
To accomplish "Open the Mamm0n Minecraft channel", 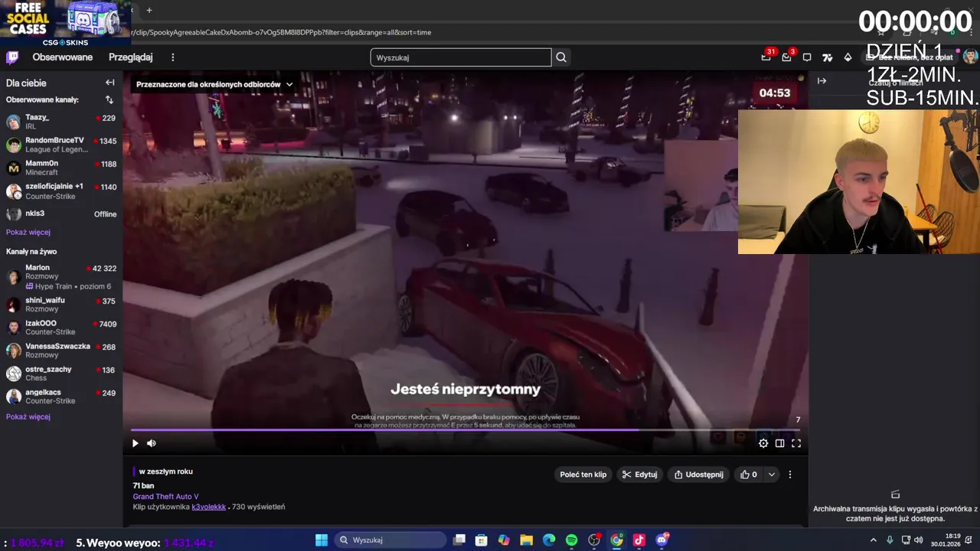I will 61,168.
